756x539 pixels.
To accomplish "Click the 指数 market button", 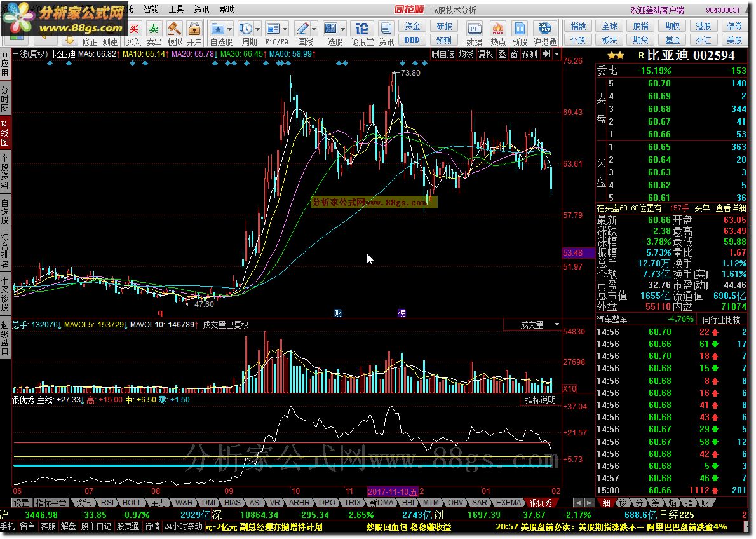I will pyautogui.click(x=577, y=27).
